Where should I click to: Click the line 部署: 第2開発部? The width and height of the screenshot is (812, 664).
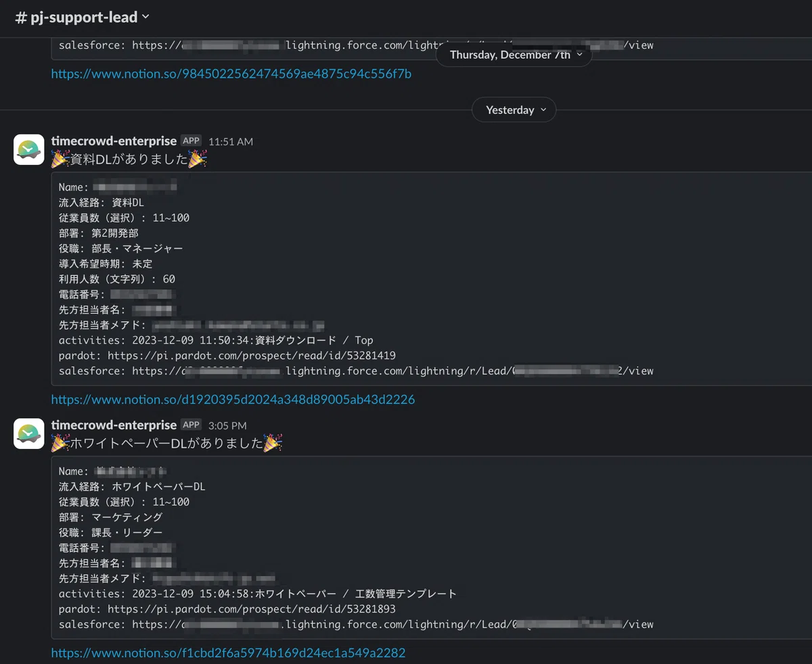point(99,233)
